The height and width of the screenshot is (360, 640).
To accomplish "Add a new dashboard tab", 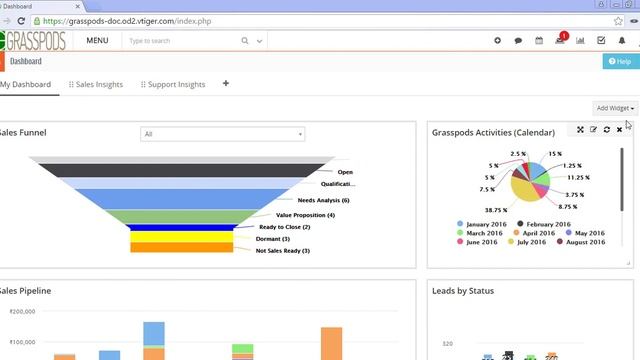I will click(x=226, y=83).
